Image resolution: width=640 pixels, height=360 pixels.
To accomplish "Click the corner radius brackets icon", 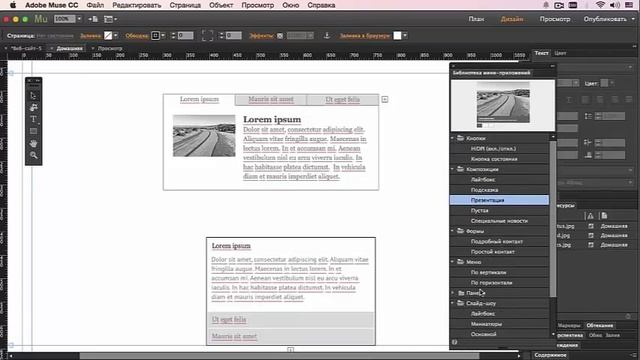I will pyautogui.click(x=207, y=36).
